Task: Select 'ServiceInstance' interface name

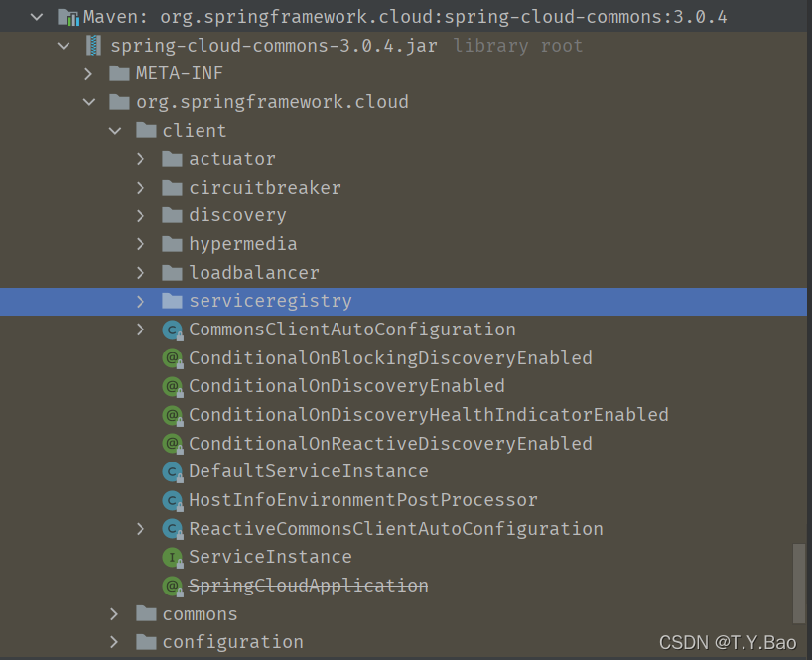Action: click(x=270, y=557)
